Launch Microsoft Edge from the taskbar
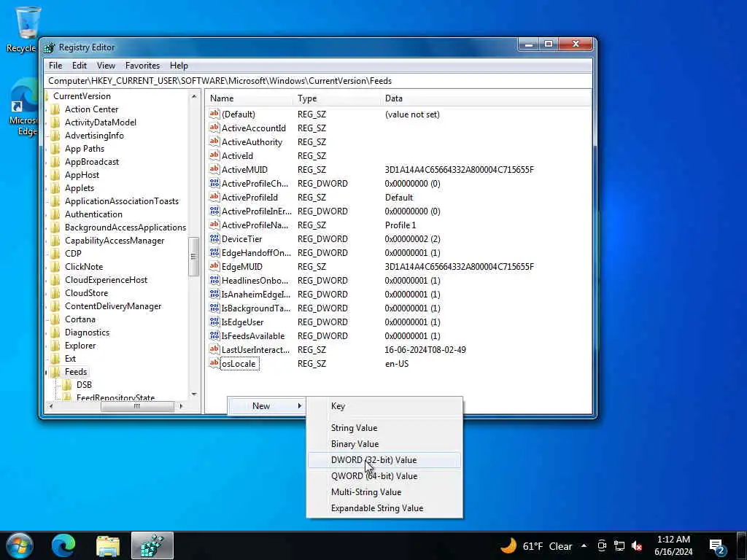 63,545
